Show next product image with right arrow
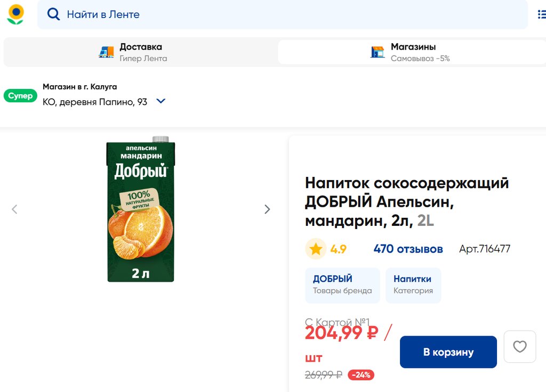 [267, 209]
